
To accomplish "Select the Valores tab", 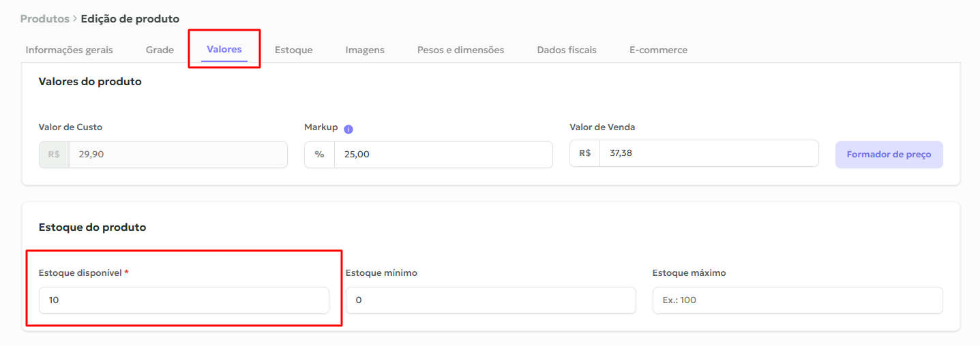I will pyautogui.click(x=224, y=49).
